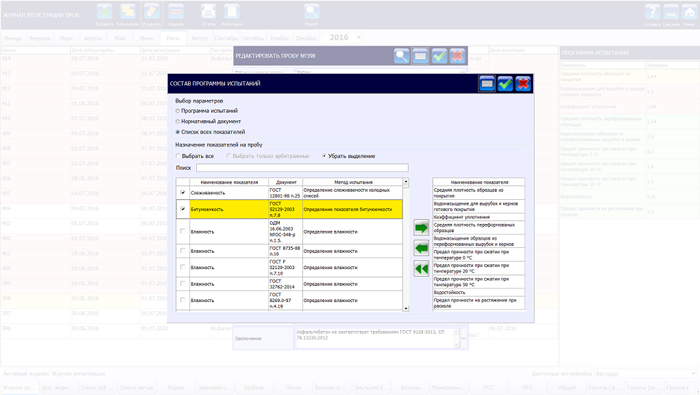Open Керны tab in bottom bar
The image size is (700, 395).
coord(176,387)
